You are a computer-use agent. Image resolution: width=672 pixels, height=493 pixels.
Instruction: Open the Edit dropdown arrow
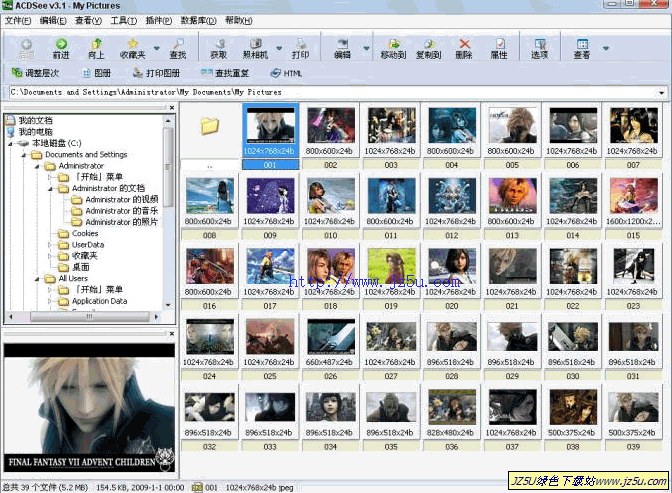coord(366,48)
